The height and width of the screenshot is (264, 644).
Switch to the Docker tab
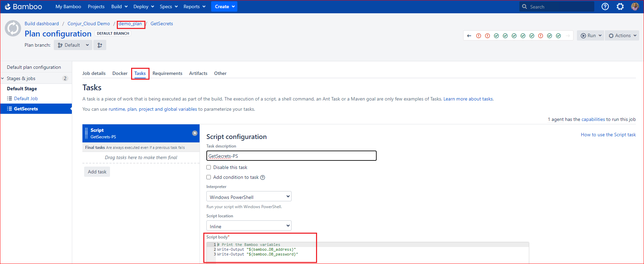pos(120,73)
